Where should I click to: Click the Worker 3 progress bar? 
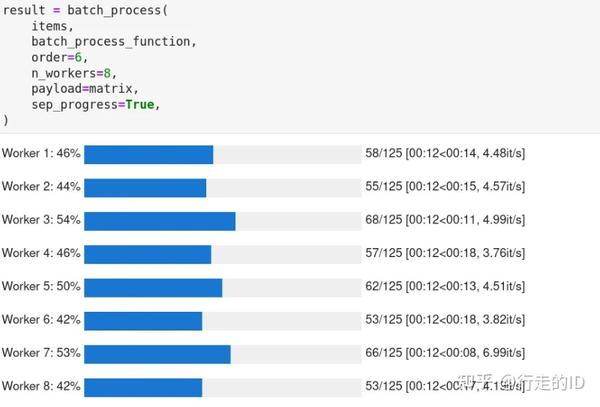(x=222, y=221)
